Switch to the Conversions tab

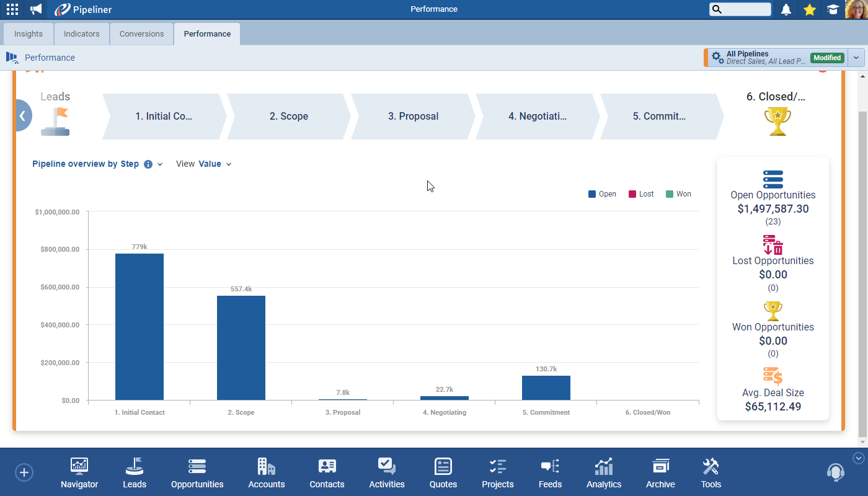(x=141, y=34)
